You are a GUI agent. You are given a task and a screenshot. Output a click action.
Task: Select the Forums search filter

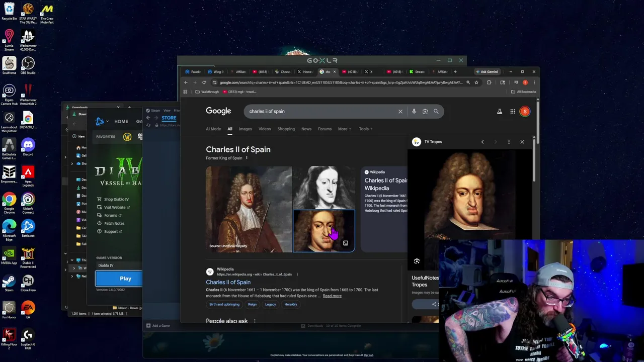click(325, 129)
